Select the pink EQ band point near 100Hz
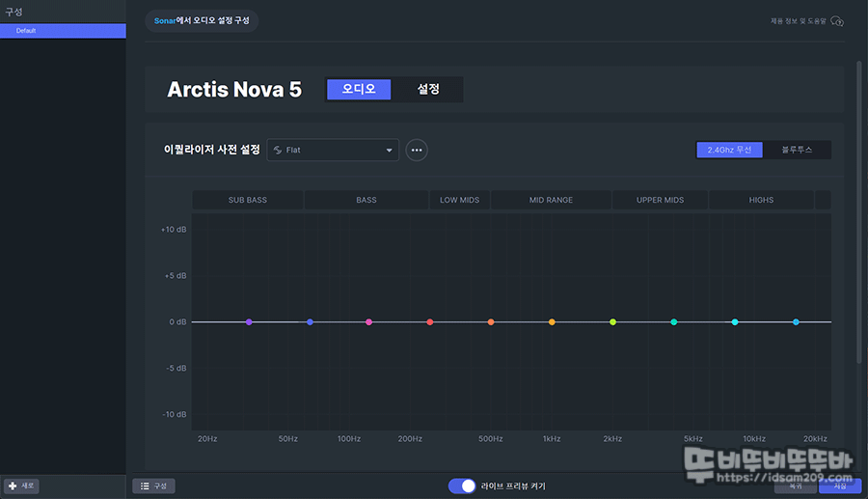Image resolution: width=868 pixels, height=499 pixels. click(x=368, y=321)
